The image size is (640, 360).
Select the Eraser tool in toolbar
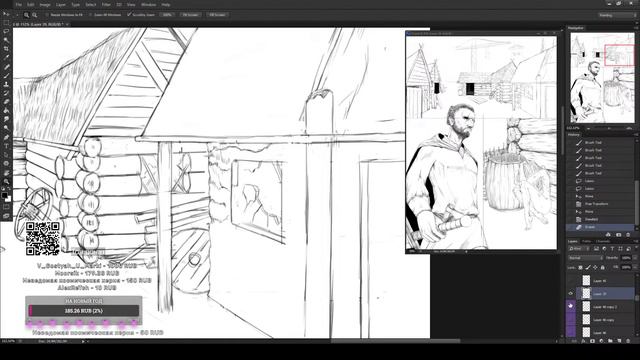[x=6, y=102]
